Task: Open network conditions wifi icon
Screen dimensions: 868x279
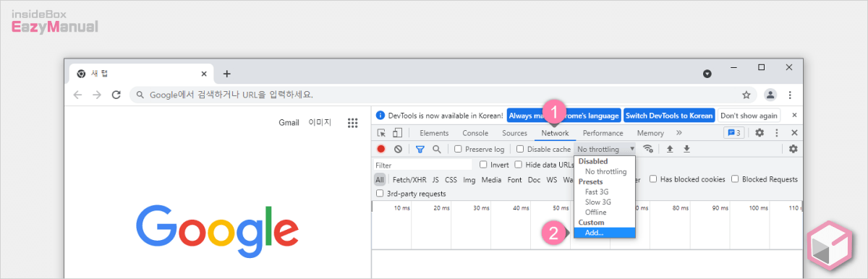Action: point(648,149)
